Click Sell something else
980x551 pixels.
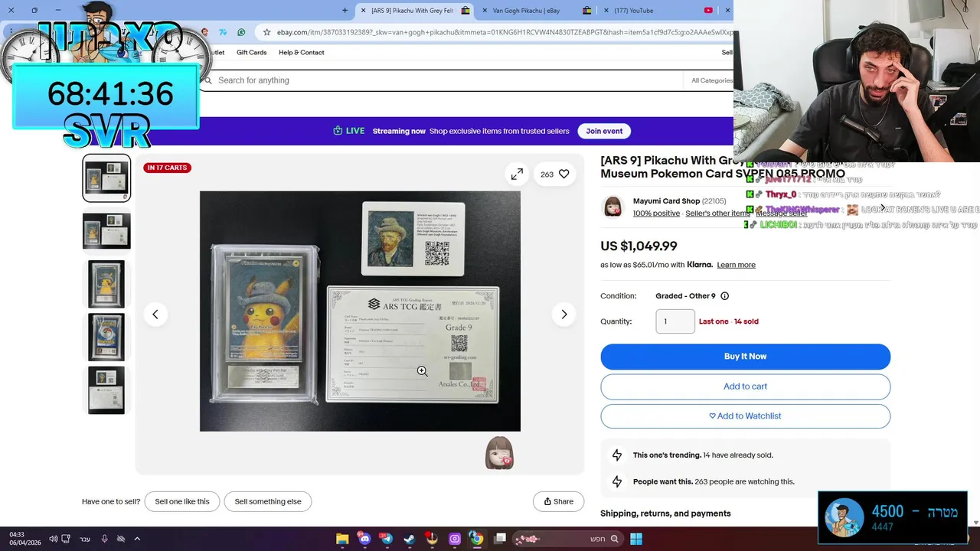pos(268,502)
